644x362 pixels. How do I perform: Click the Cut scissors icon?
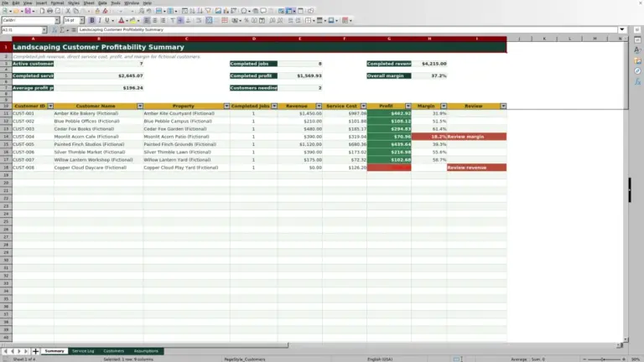tap(68, 11)
